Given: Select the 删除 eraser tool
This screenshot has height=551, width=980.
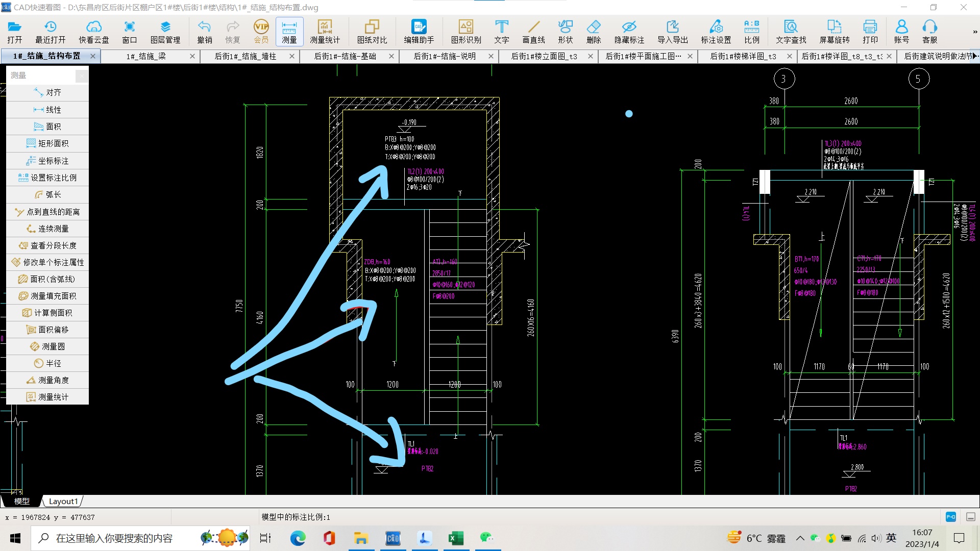Looking at the screenshot, I should click(x=594, y=32).
